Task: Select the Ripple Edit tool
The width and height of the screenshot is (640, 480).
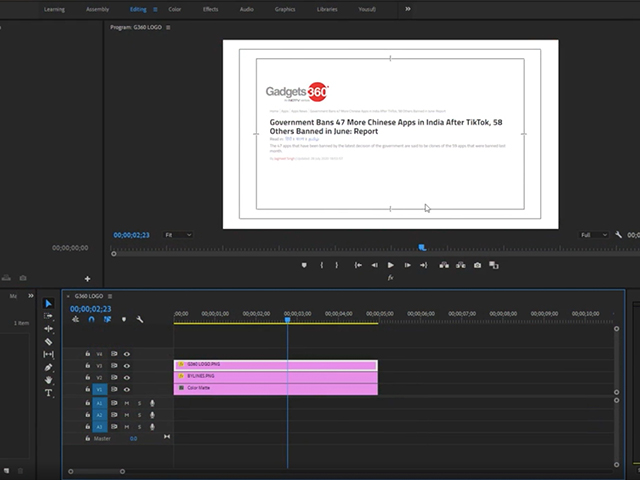Action: point(48,329)
